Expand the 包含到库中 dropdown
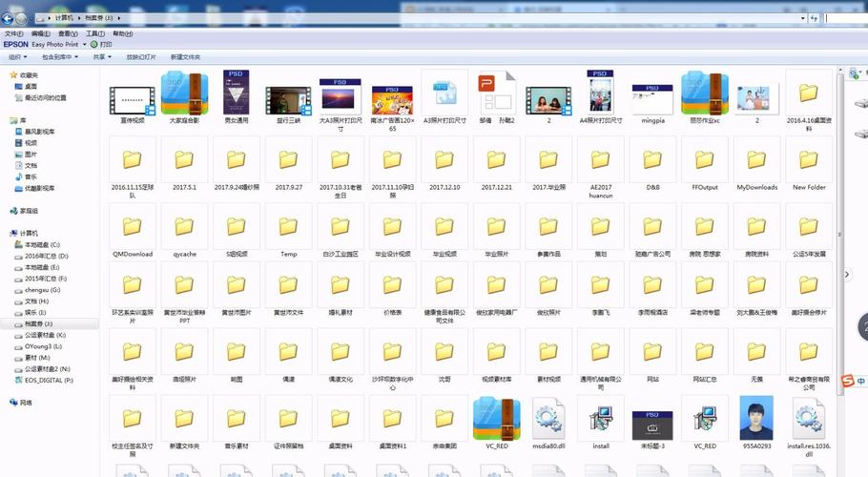Screen dimensions: 868x477 pyautogui.click(x=60, y=57)
